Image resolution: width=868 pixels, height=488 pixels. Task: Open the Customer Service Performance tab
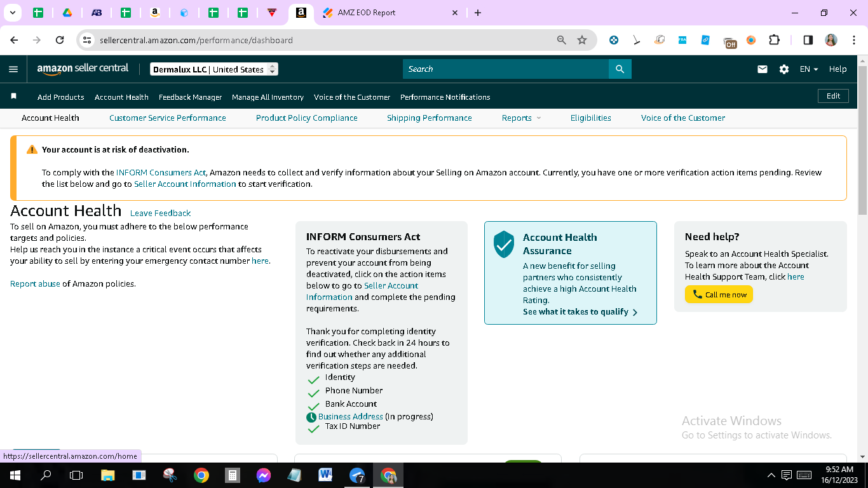pos(168,118)
